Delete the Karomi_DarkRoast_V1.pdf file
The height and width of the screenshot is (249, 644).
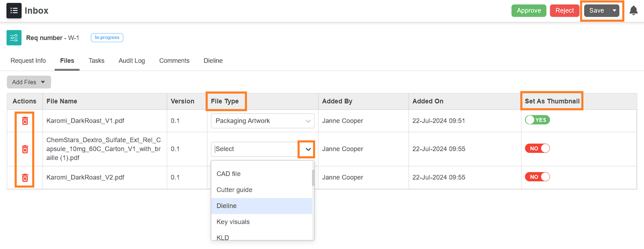[x=25, y=121]
